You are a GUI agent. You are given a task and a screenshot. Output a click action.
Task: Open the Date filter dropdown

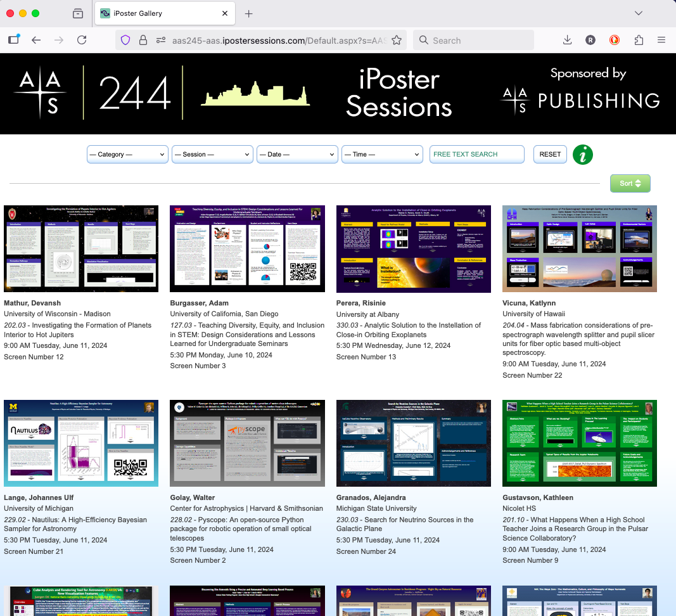[x=297, y=154]
